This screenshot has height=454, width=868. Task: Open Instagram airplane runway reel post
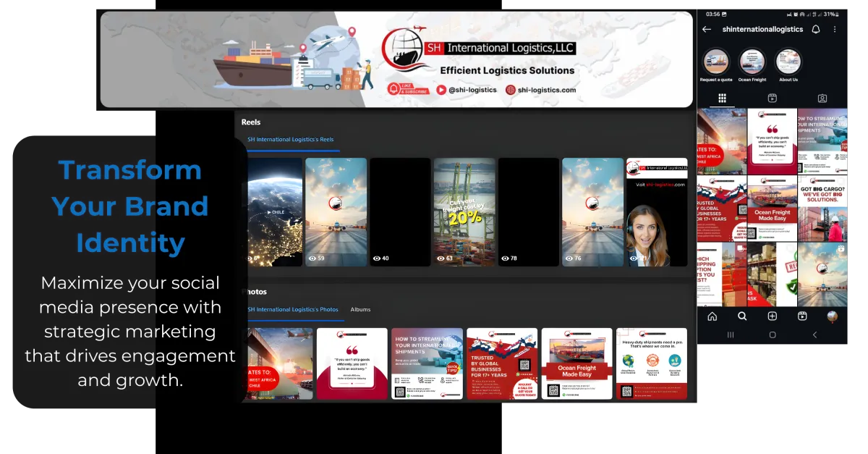tap(822, 274)
